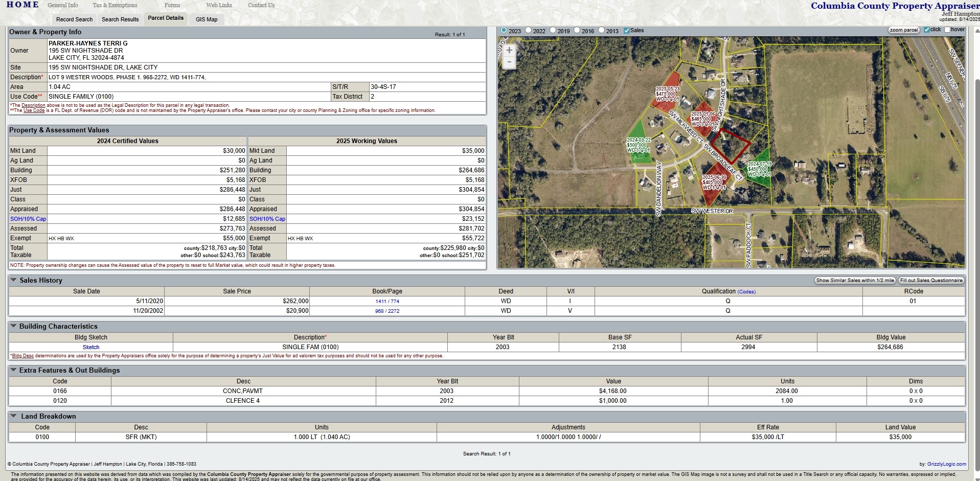The width and height of the screenshot is (980, 481).
Task: Enable the hover checkbox on map
Action: click(947, 30)
